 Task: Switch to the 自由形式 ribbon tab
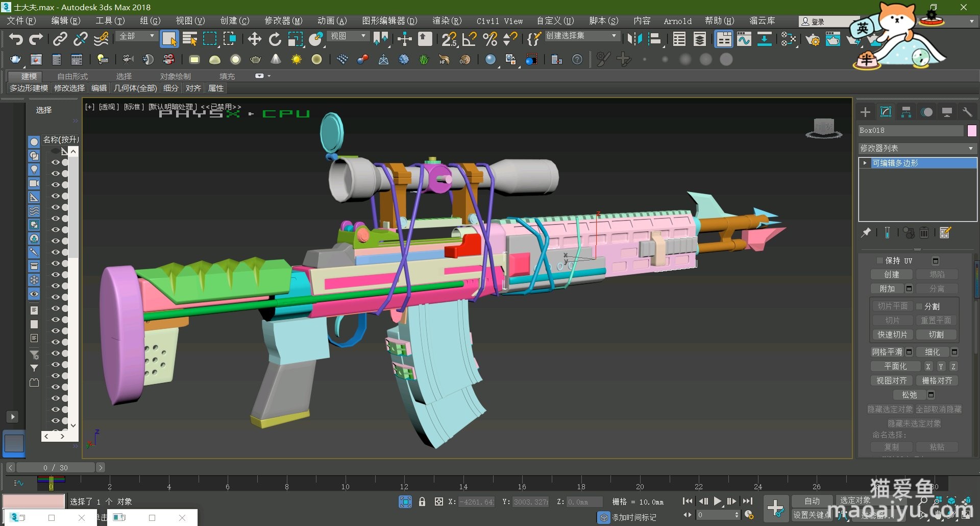pyautogui.click(x=72, y=77)
